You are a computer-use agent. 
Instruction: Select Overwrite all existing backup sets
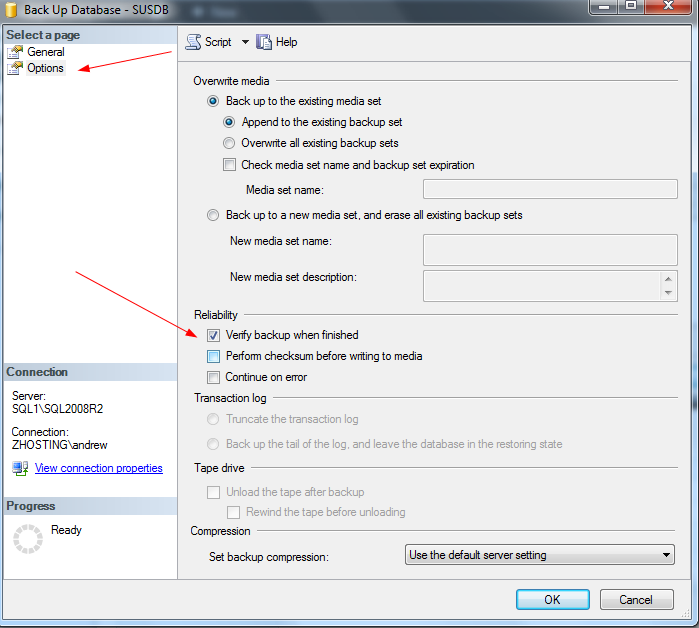pos(229,143)
